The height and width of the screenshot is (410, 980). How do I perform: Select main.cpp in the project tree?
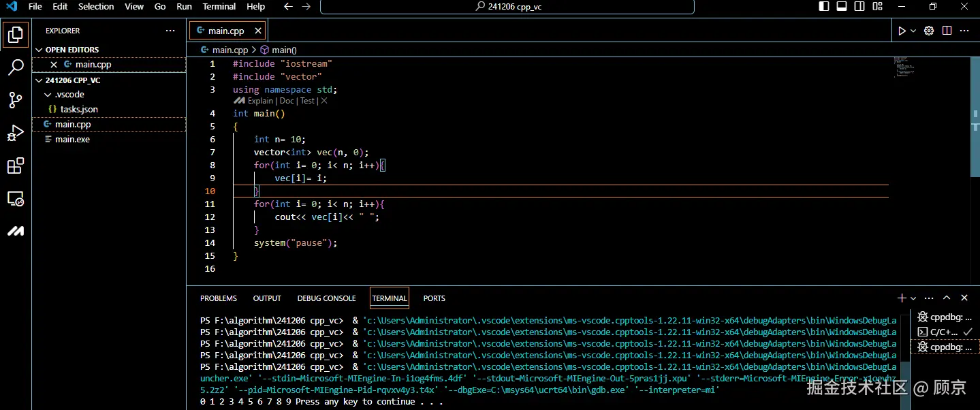[x=109, y=125]
